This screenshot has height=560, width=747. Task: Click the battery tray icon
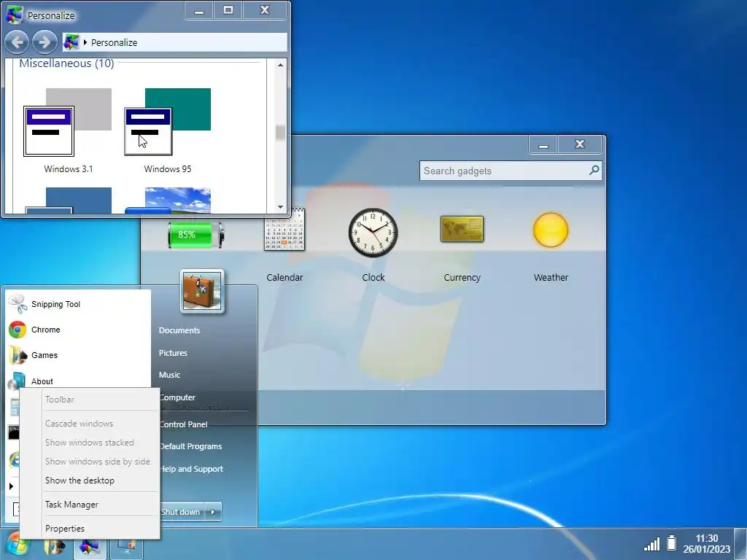pos(672,542)
